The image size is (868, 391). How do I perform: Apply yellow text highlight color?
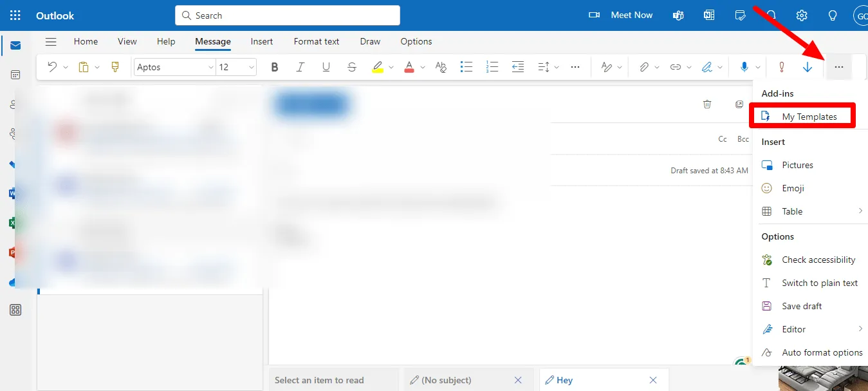(378, 67)
